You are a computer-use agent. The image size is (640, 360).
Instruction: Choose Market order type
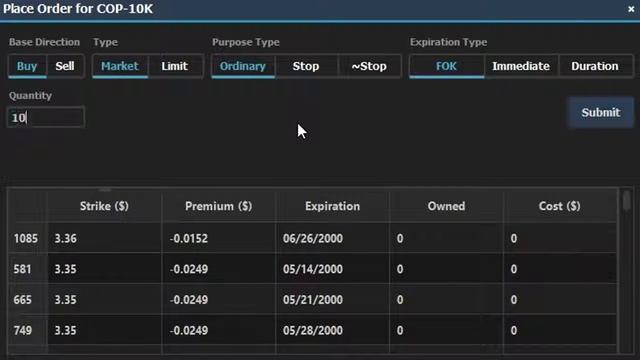click(x=120, y=66)
